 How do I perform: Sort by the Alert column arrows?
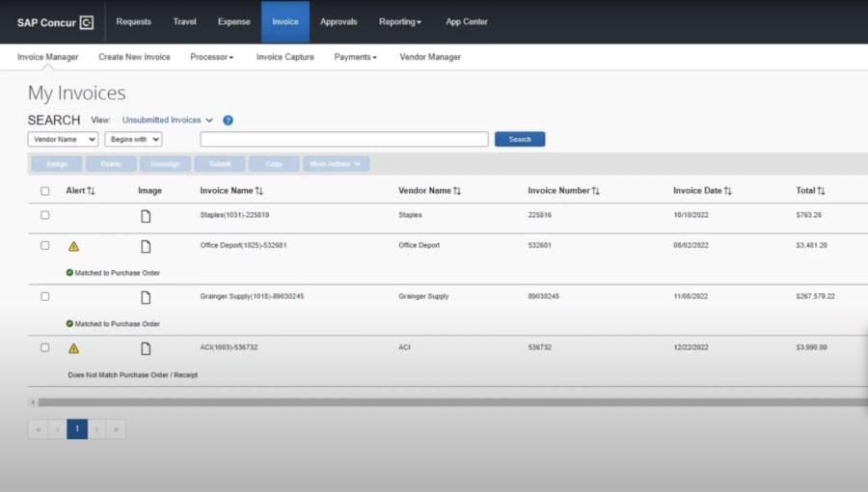[x=92, y=191]
